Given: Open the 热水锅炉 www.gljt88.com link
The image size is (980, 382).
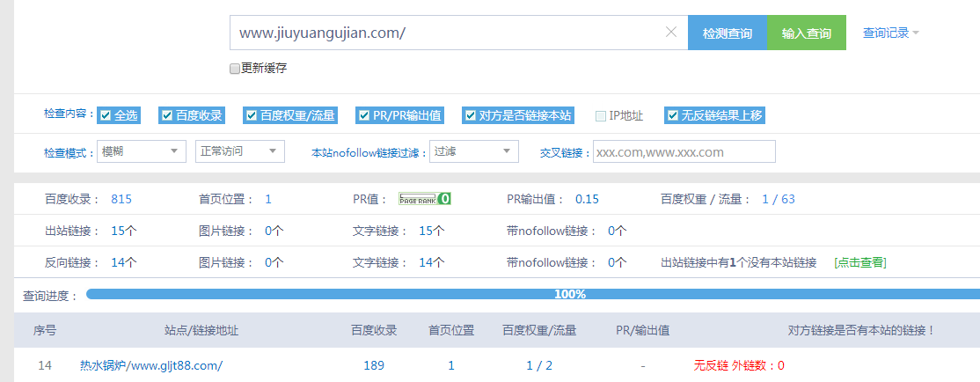Looking at the screenshot, I should (x=150, y=365).
